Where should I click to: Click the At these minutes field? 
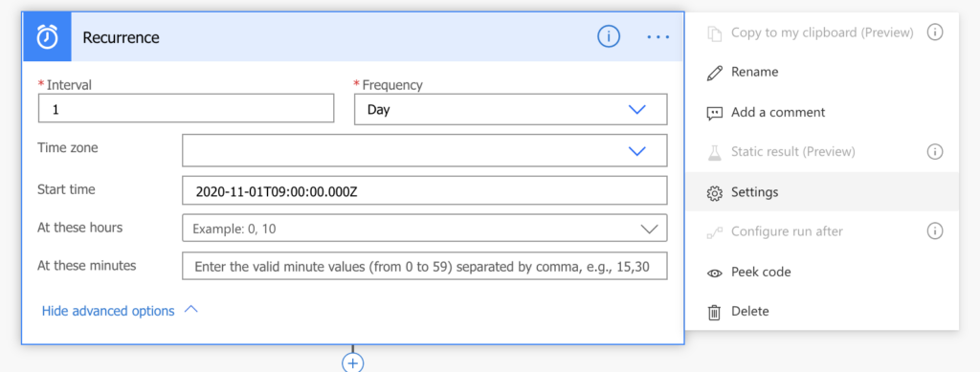(x=424, y=266)
